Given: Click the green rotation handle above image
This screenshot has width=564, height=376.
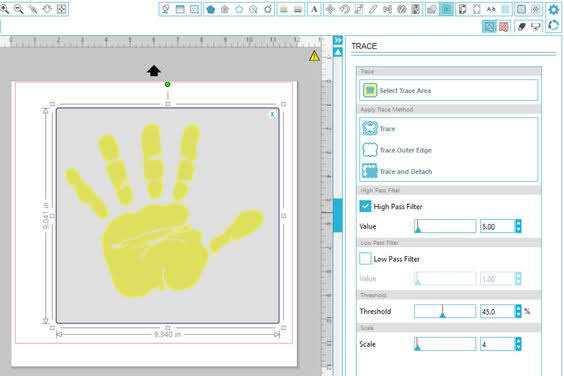Looking at the screenshot, I should pos(167,84).
